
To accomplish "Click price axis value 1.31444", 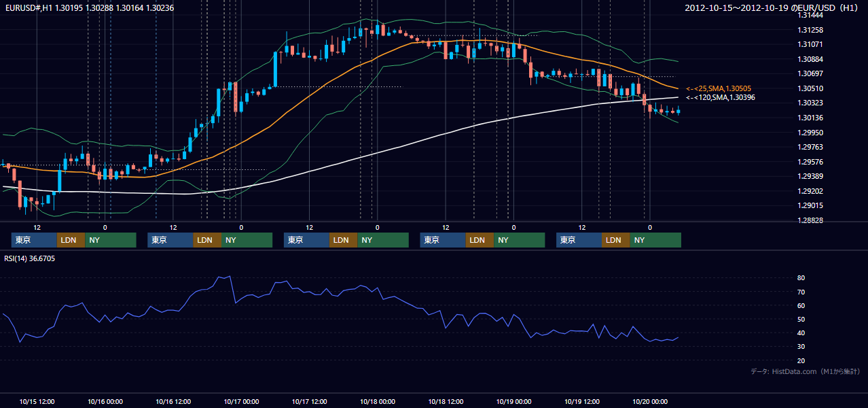I will pyautogui.click(x=810, y=15).
